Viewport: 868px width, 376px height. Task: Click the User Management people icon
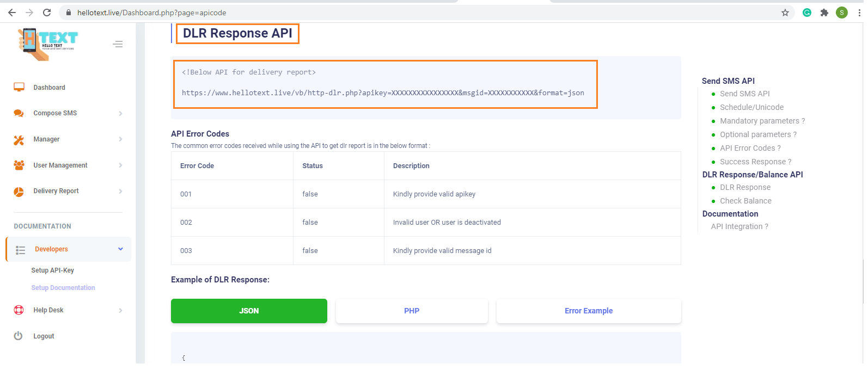(x=19, y=165)
